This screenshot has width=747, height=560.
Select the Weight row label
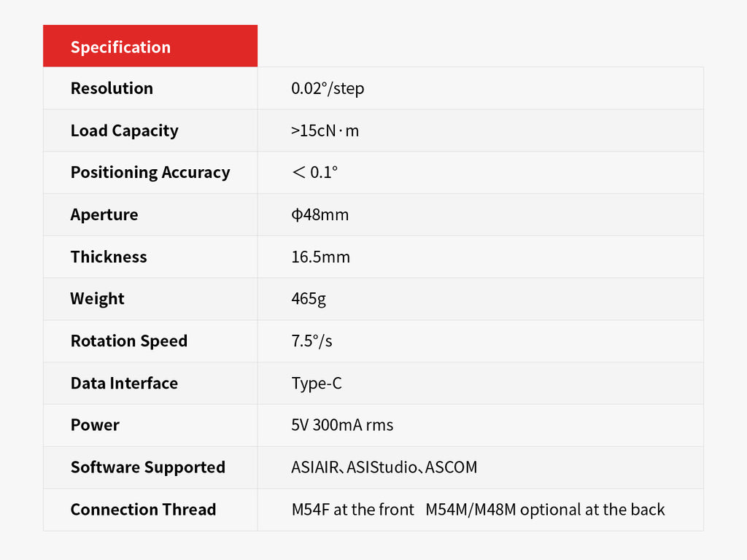(97, 299)
